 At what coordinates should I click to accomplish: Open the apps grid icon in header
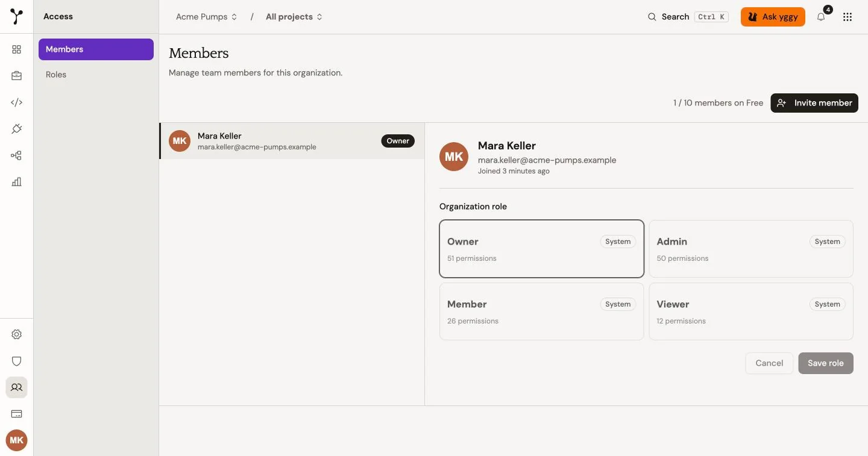pos(848,17)
